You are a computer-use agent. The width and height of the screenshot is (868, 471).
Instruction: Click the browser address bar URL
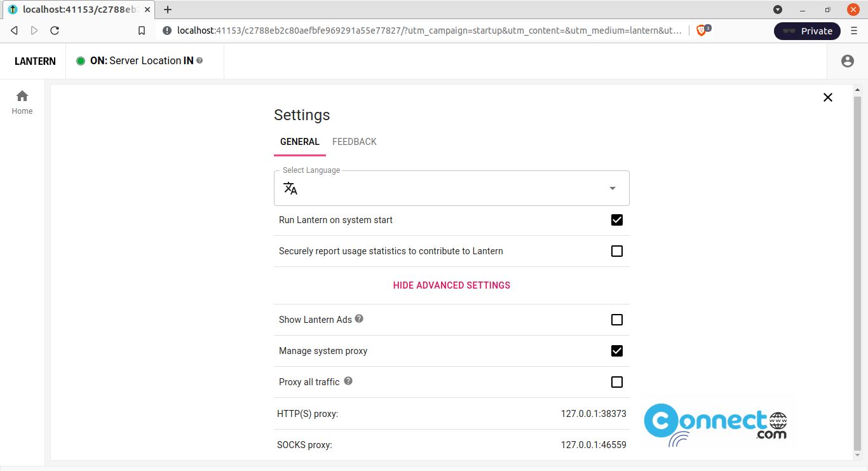[x=429, y=31]
